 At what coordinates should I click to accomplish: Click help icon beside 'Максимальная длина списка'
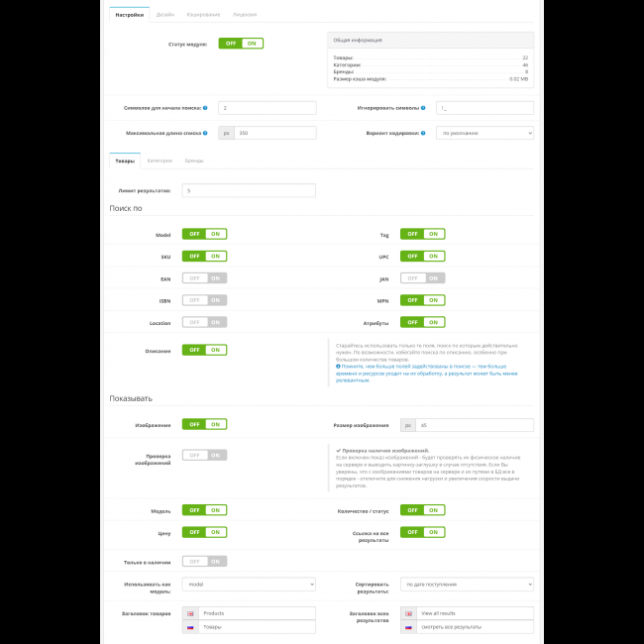click(205, 133)
